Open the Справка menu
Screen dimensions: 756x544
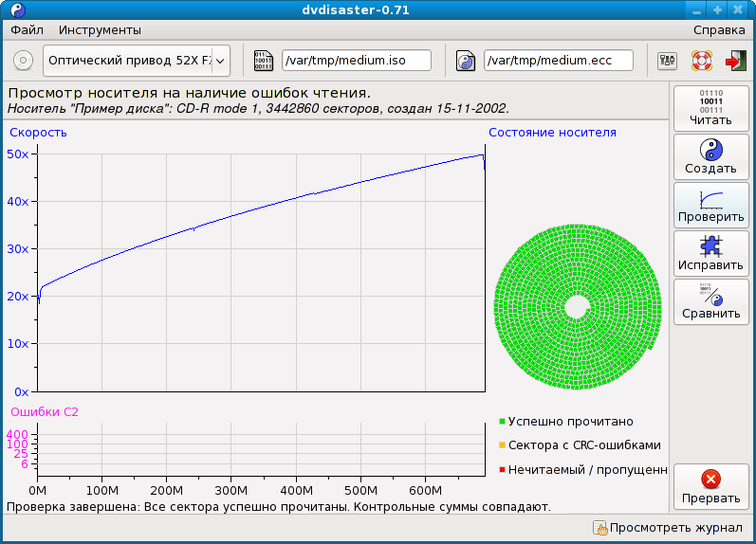click(719, 30)
